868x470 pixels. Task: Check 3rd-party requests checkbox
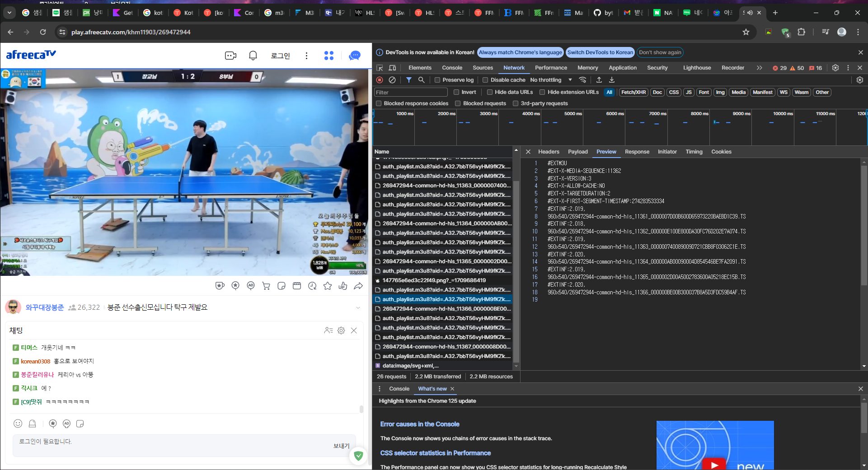click(516, 103)
